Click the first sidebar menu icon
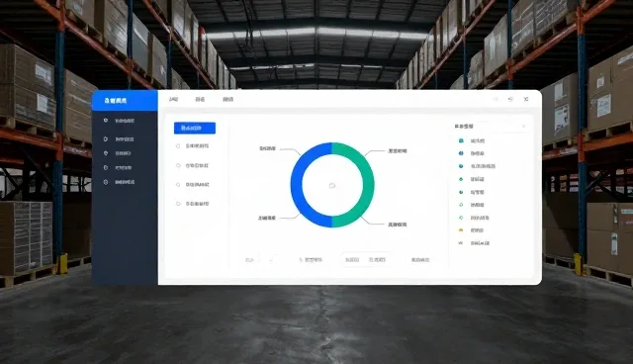This screenshot has width=633, height=364. click(x=106, y=121)
